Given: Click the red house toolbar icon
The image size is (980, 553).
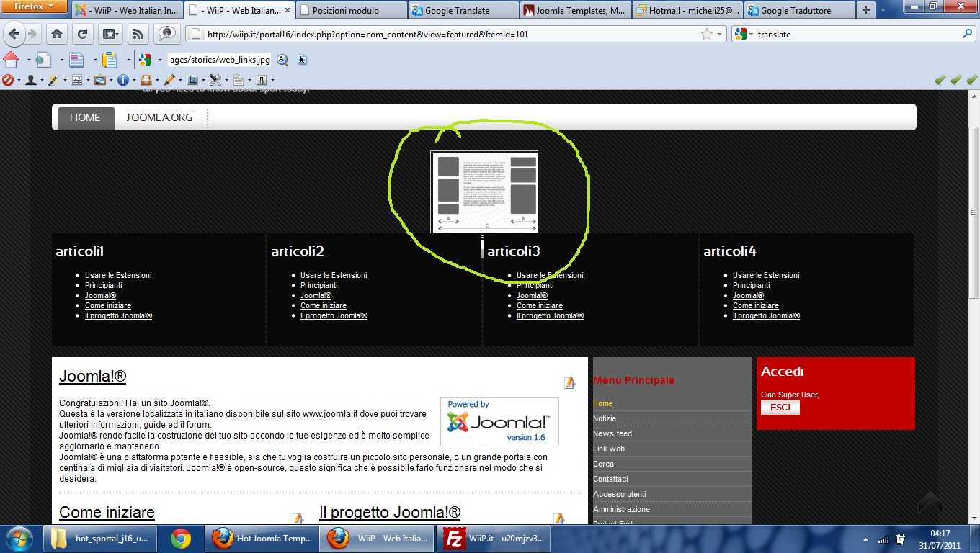Looking at the screenshot, I should [11, 59].
